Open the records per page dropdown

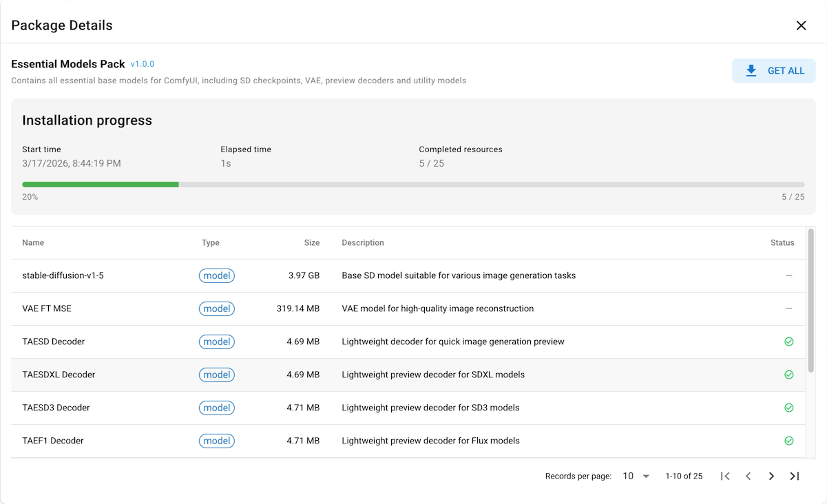[x=635, y=476]
